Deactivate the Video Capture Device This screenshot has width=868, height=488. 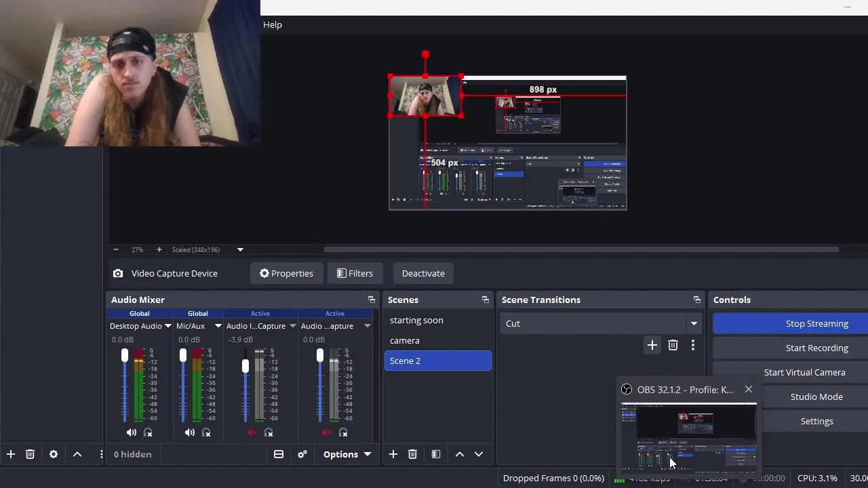423,273
